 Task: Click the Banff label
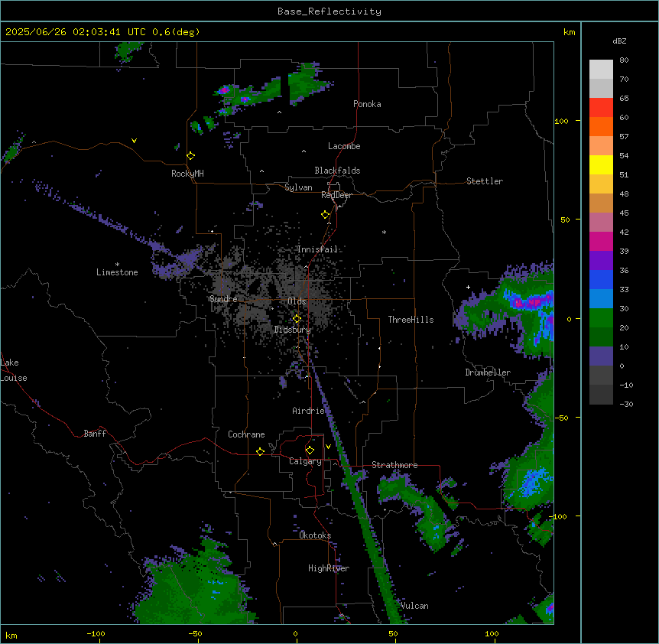95,434
